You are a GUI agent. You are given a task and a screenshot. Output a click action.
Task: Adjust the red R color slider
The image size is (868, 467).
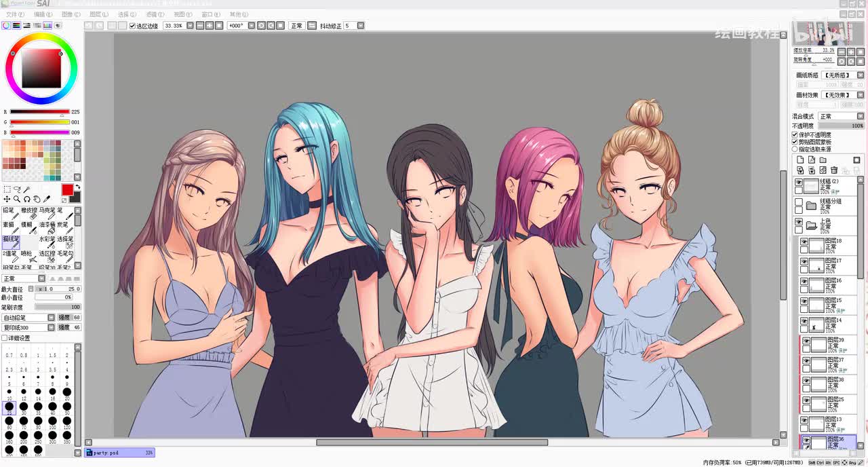point(39,112)
